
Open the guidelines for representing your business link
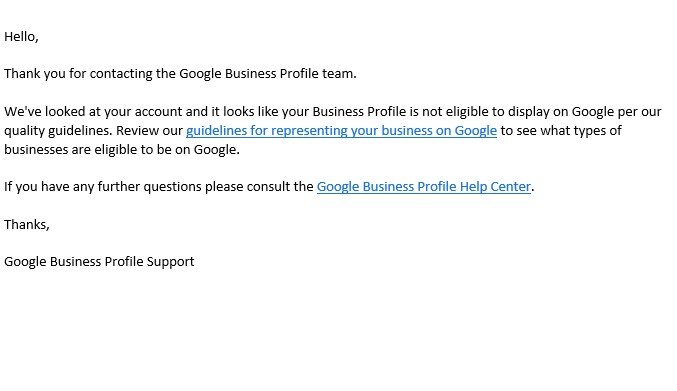[x=341, y=131]
